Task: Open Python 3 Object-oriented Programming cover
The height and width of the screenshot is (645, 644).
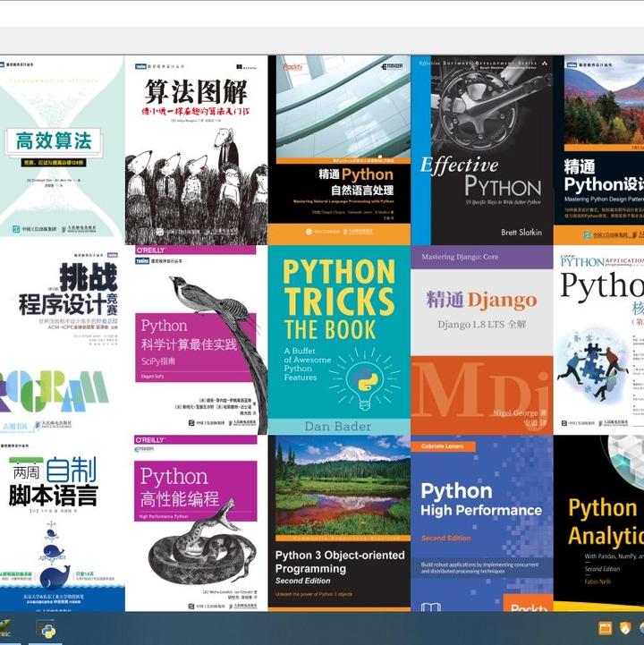Action: coord(339,523)
